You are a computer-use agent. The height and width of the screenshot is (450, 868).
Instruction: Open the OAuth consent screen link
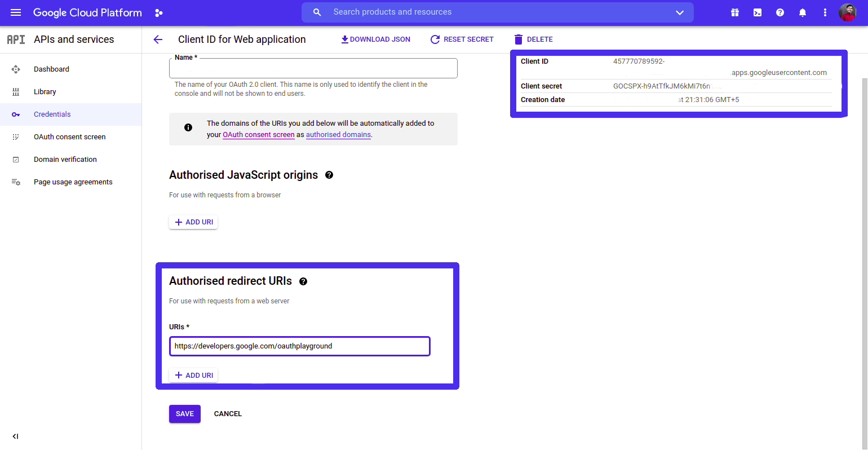coord(259,135)
